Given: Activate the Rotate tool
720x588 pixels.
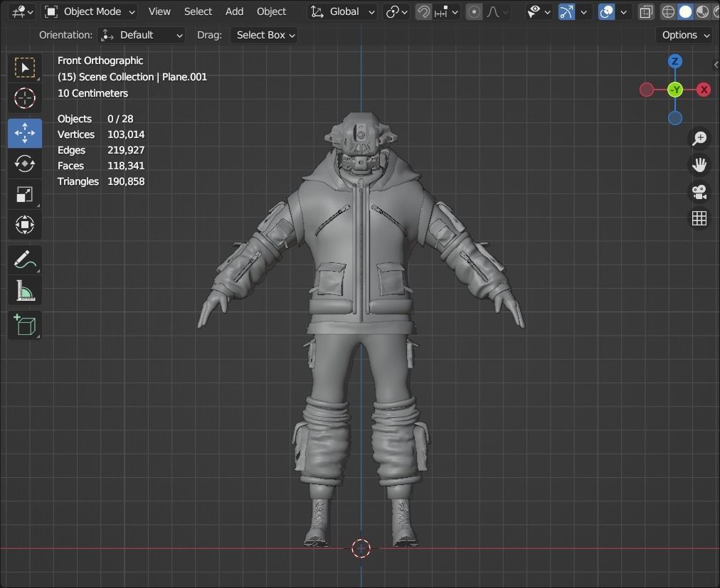Looking at the screenshot, I should click(25, 164).
